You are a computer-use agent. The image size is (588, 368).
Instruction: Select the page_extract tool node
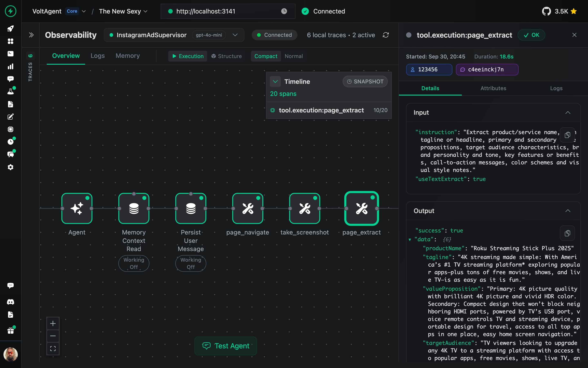click(x=362, y=209)
